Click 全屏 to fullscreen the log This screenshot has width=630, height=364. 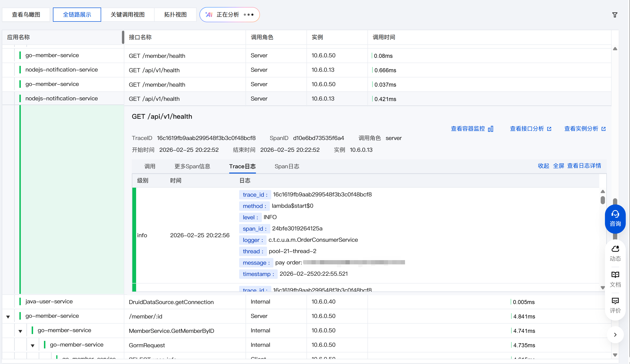(x=558, y=166)
